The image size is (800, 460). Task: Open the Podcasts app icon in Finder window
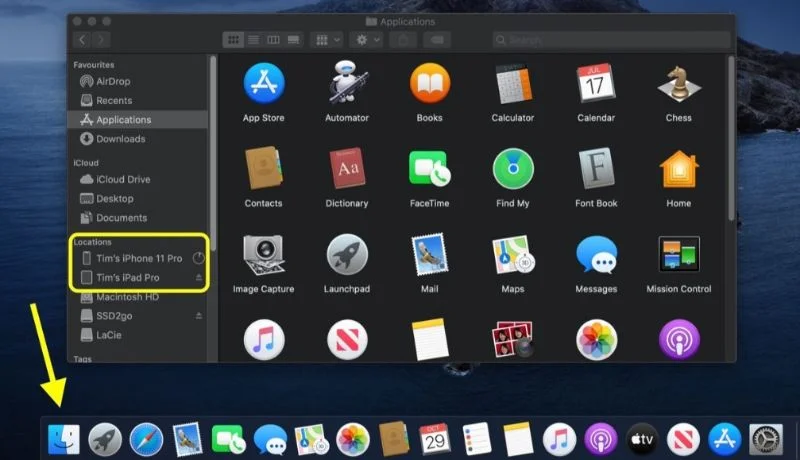(x=679, y=340)
